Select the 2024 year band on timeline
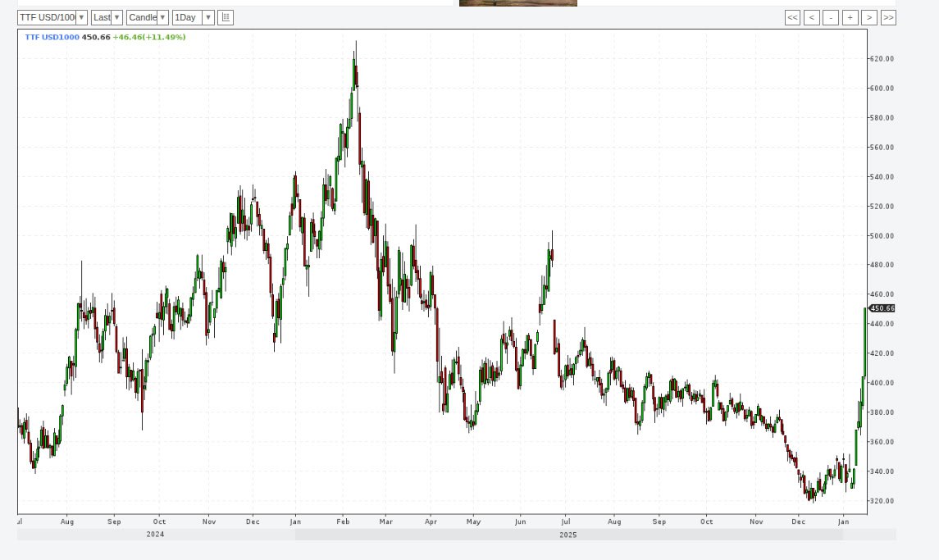The height and width of the screenshot is (560, 939). coord(156,535)
